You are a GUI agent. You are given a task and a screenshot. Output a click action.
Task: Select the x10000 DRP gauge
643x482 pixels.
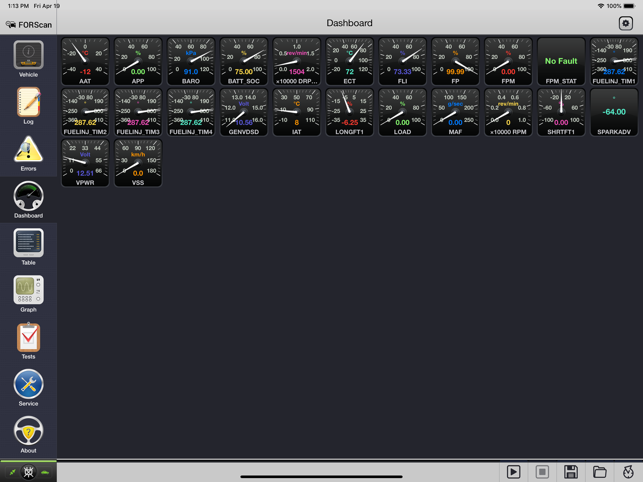pyautogui.click(x=297, y=62)
